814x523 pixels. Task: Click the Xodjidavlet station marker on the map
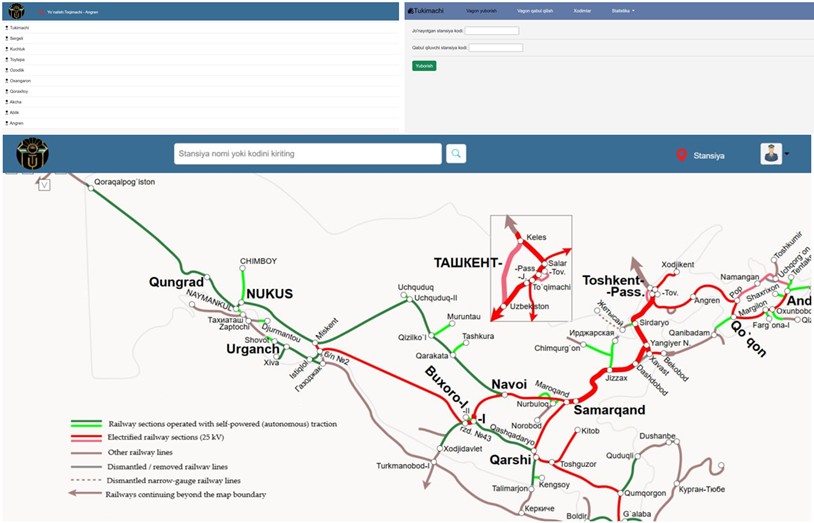(x=440, y=448)
